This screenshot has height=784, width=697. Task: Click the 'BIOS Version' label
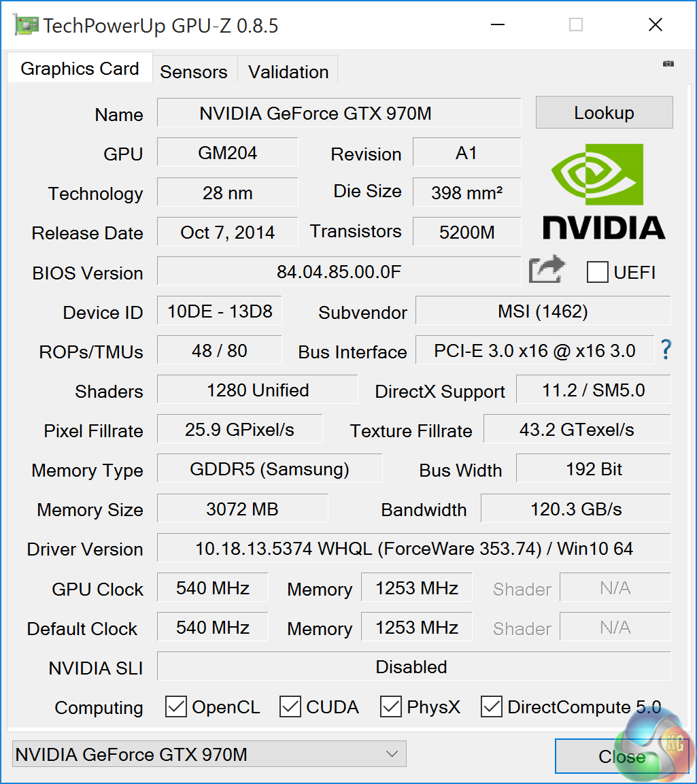(88, 273)
